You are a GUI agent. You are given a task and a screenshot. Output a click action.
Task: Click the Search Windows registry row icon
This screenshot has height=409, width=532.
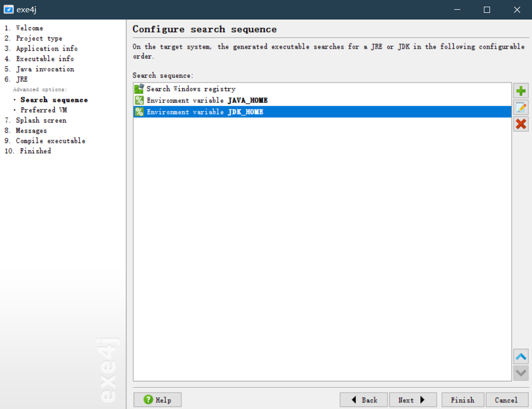pyautogui.click(x=139, y=89)
